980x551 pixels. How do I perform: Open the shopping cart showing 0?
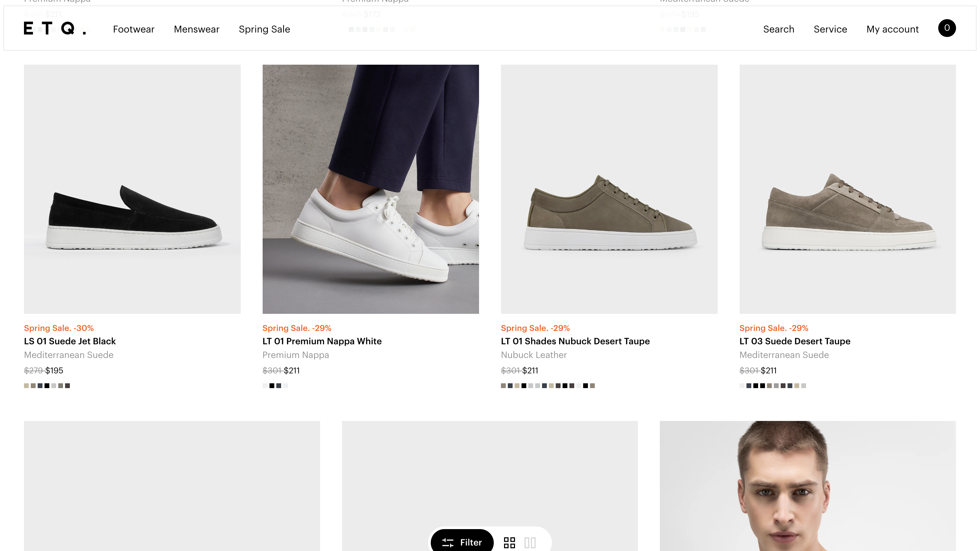(946, 28)
